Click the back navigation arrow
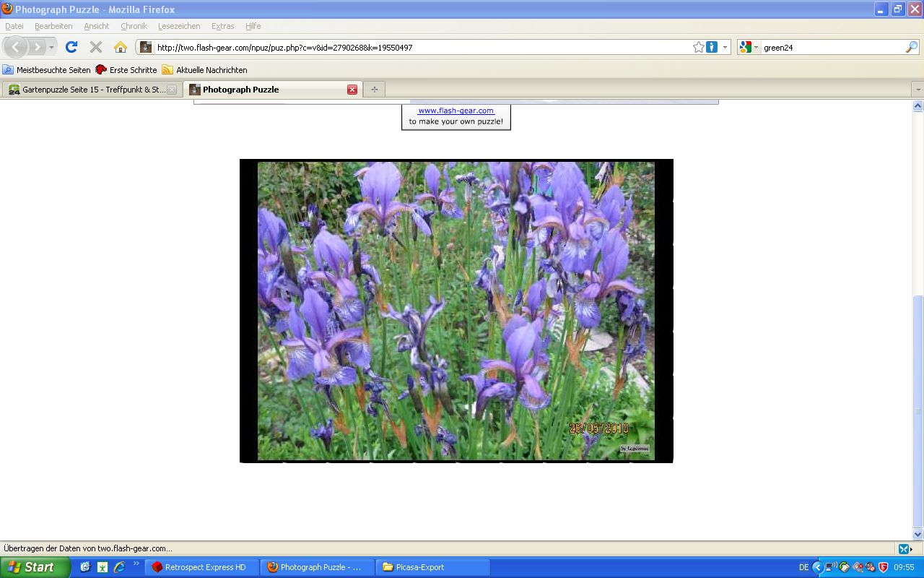Screen dimensions: 924x578 [x=16, y=47]
